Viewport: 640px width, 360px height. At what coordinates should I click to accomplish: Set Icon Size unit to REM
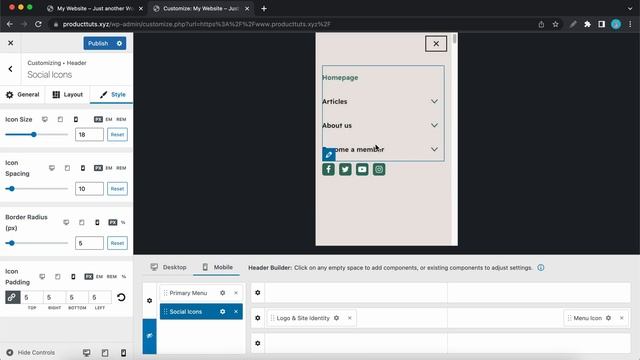point(121,119)
